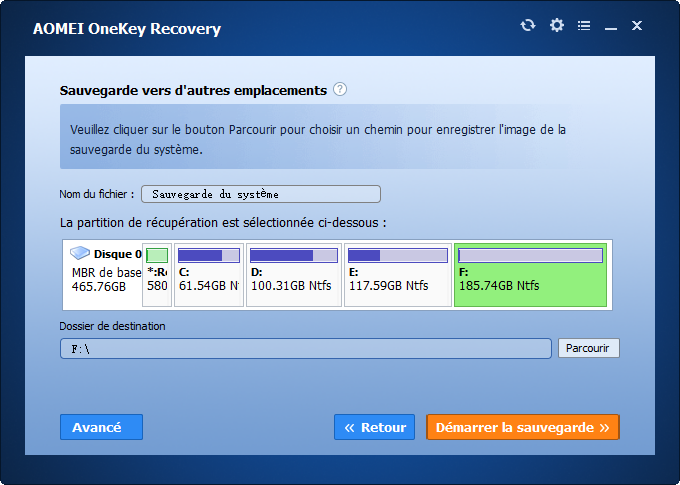Screen dimensions: 680x485
Task: Minimize the AOMEI OneKey Recovery window
Action: pyautogui.click(x=611, y=29)
